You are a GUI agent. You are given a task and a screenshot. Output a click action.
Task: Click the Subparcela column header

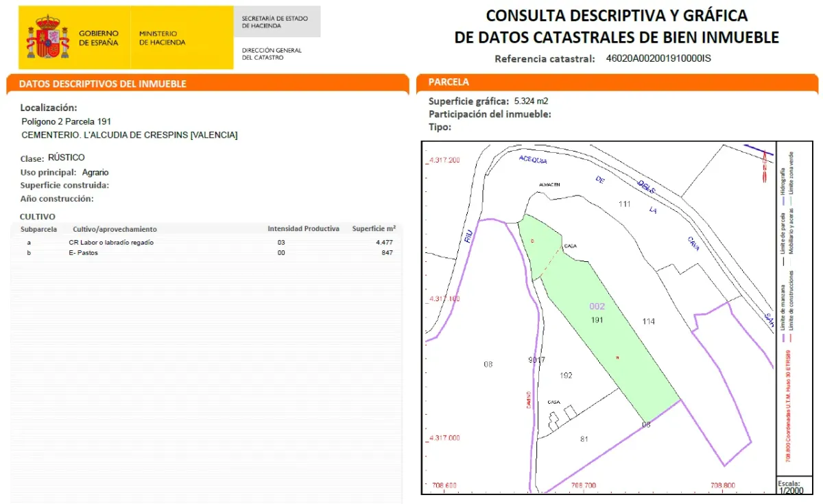(x=38, y=229)
